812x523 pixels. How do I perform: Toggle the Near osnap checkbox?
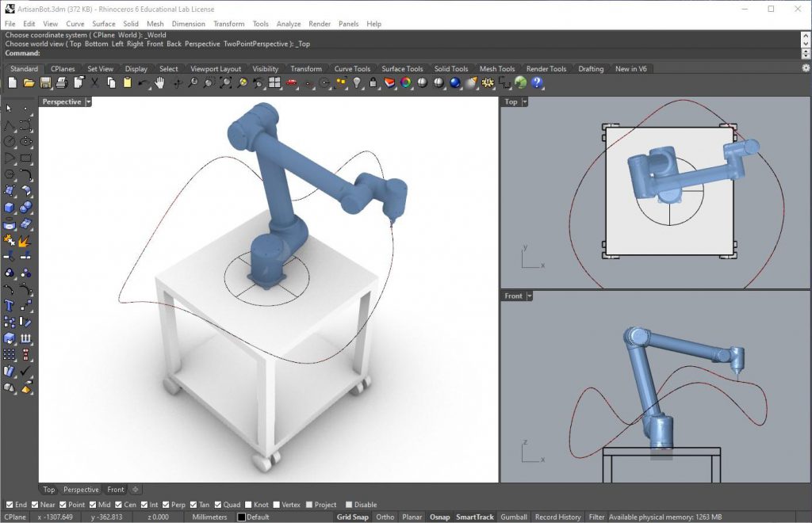35,504
